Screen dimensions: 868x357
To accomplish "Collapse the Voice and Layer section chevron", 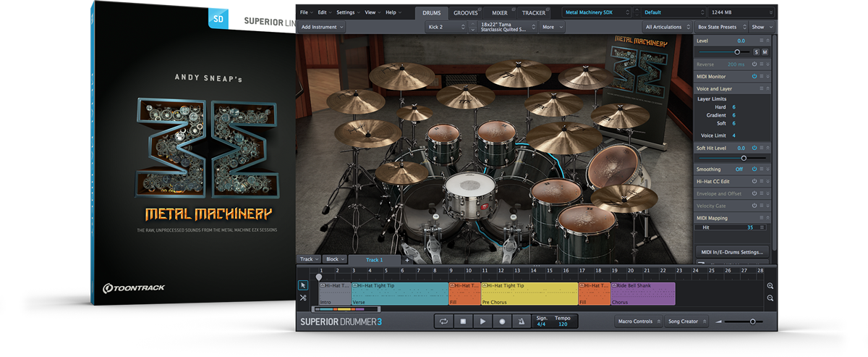I will tap(767, 88).
